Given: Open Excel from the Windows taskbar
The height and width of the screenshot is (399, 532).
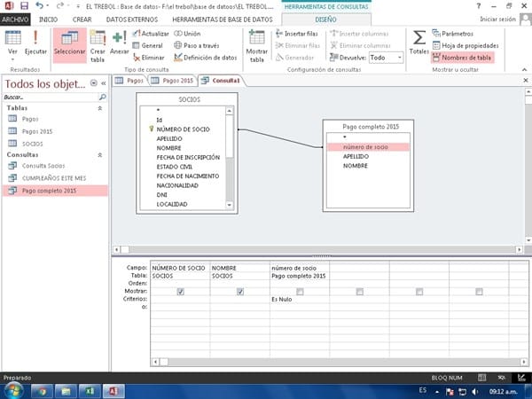Looking at the screenshot, I should point(90,389).
